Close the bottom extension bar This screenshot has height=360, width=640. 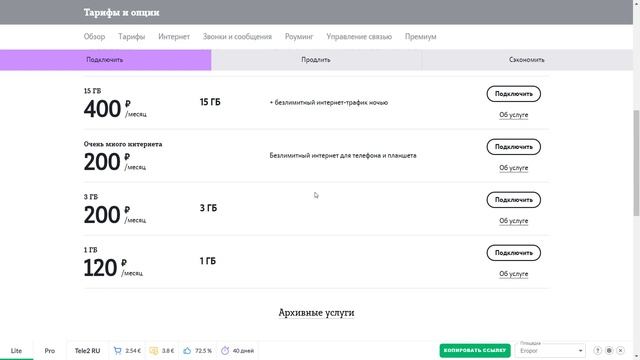point(620,351)
